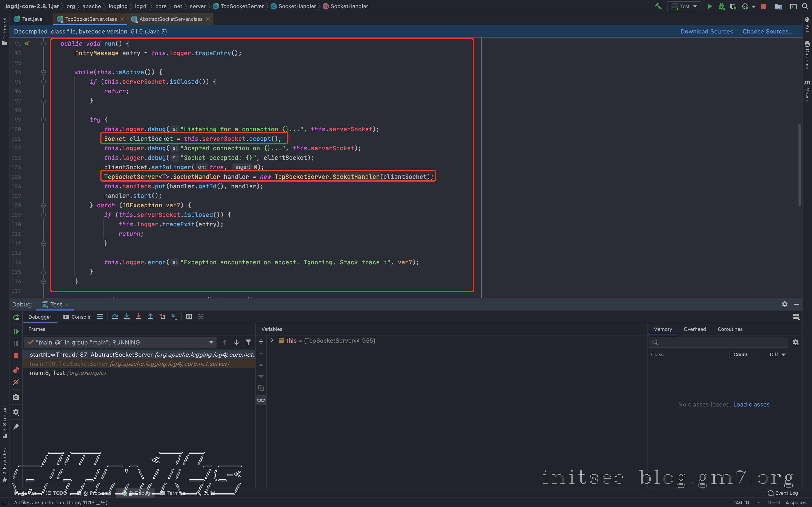812x507 pixels.
Task: Open View Breakpoints red circles icon
Action: click(16, 370)
